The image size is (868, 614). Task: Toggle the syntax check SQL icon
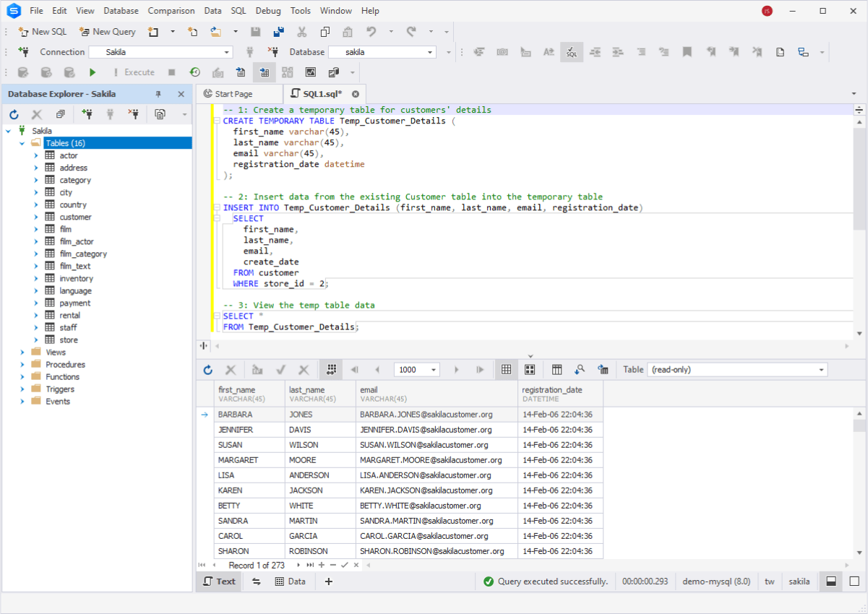click(x=572, y=52)
